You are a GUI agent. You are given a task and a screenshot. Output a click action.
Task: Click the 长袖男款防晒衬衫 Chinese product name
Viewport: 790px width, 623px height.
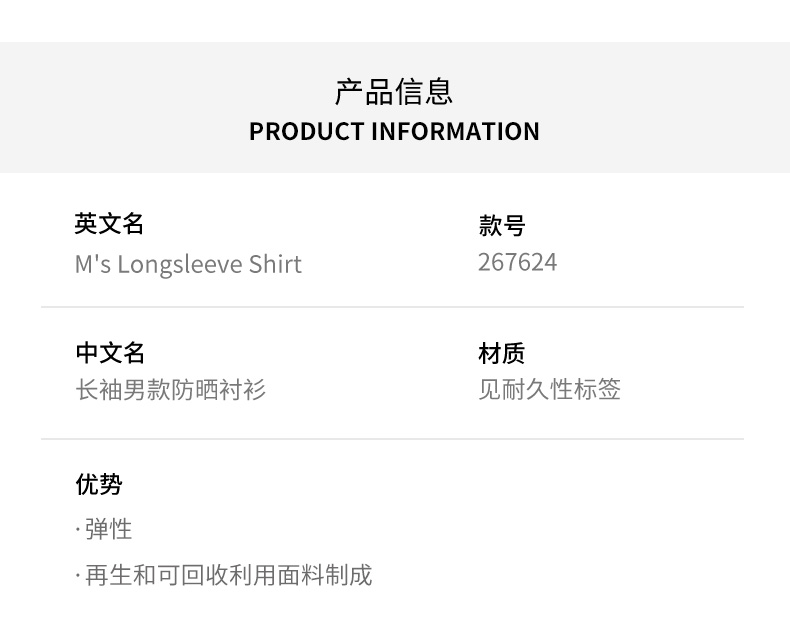[x=171, y=389]
